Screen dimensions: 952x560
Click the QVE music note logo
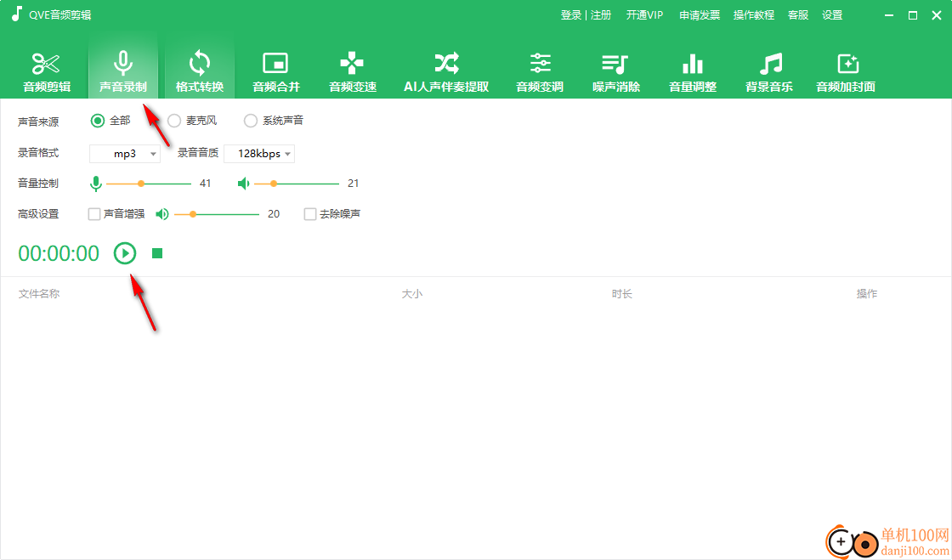(16, 14)
